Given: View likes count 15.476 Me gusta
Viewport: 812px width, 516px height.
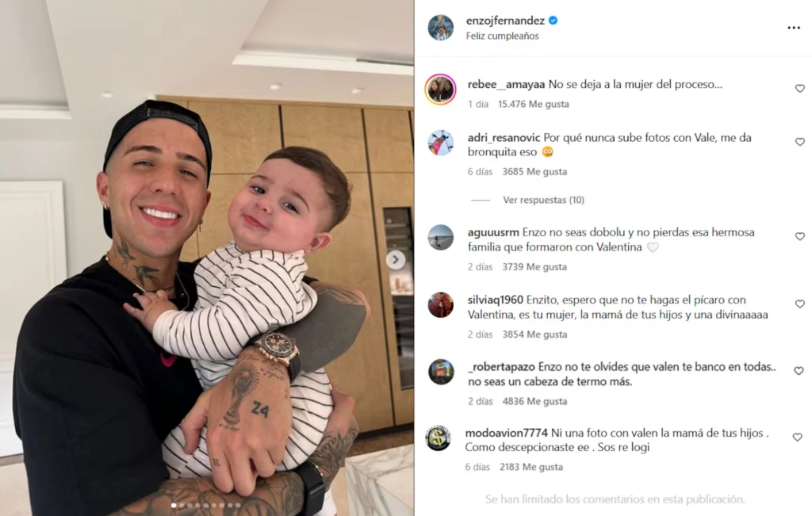Looking at the screenshot, I should 534,104.
